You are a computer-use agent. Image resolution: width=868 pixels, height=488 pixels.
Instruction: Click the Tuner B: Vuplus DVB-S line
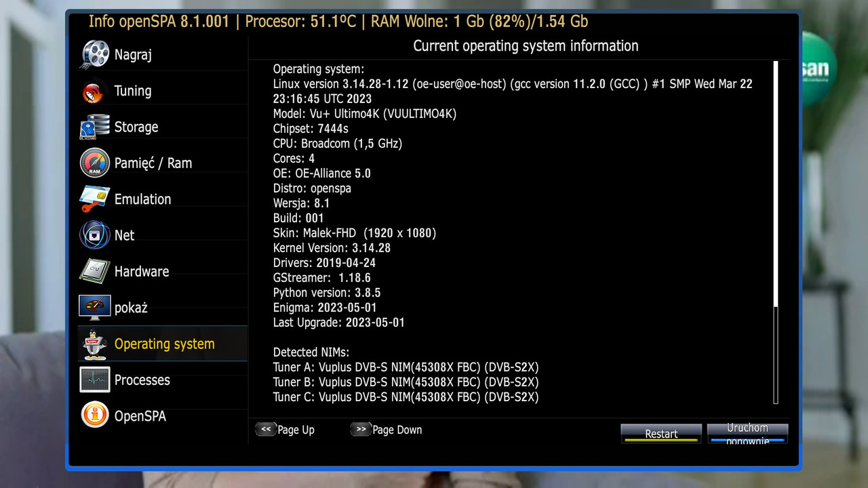click(406, 382)
